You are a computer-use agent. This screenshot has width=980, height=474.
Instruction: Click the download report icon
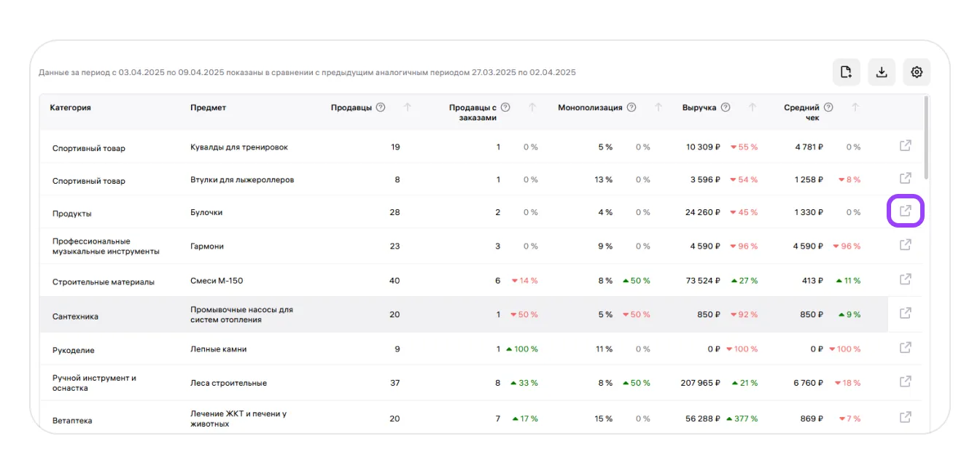point(882,72)
